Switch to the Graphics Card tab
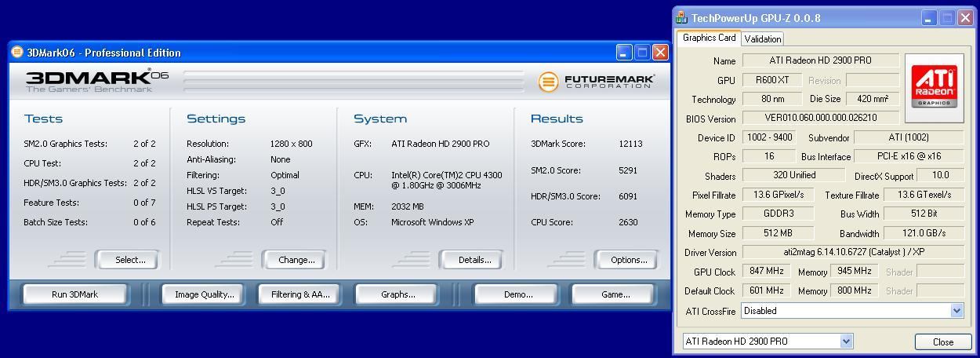The image size is (980, 358). click(x=709, y=38)
